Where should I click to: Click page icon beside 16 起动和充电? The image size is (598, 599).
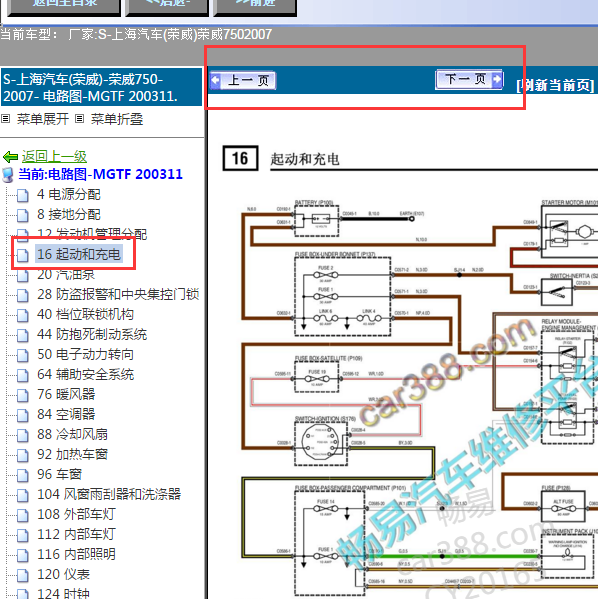(23, 255)
